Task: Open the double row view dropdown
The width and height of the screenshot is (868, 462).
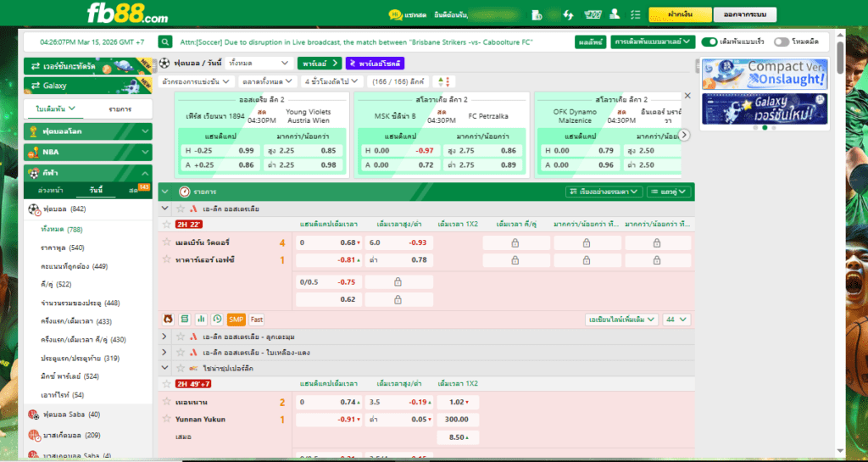Action: point(669,192)
